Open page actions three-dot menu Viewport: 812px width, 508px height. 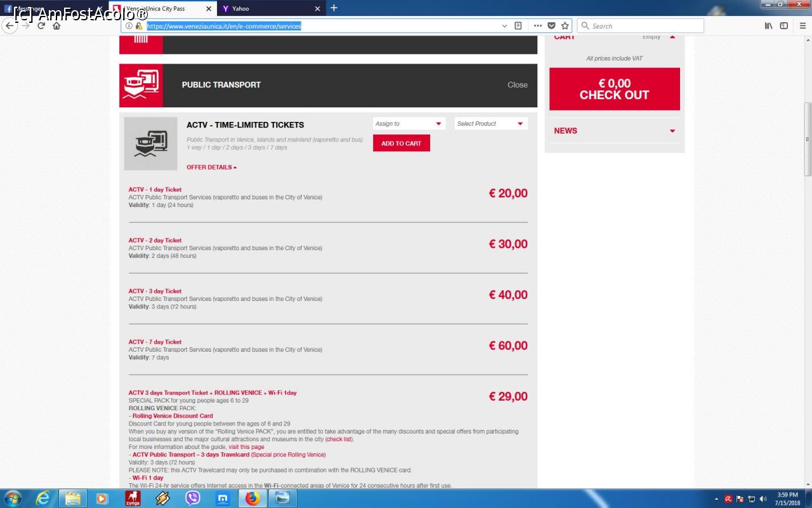coord(538,26)
